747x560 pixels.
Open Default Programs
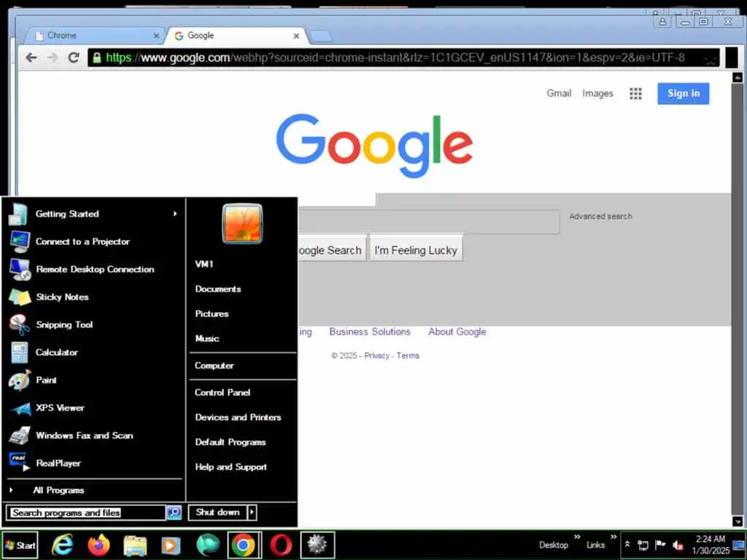(231, 442)
